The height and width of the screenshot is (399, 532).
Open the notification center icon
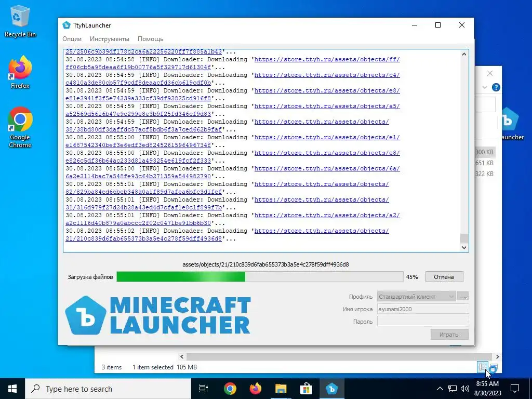[x=515, y=389]
